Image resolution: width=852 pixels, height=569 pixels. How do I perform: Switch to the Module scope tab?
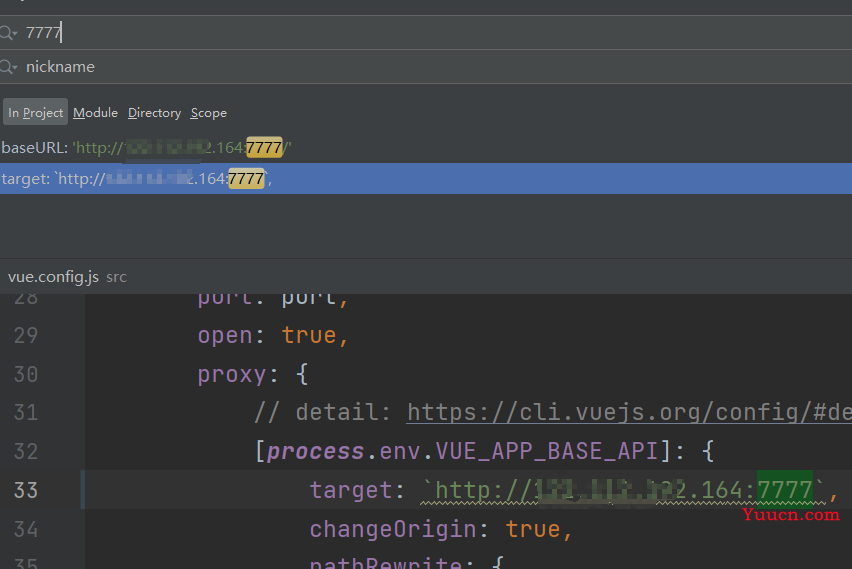point(96,112)
